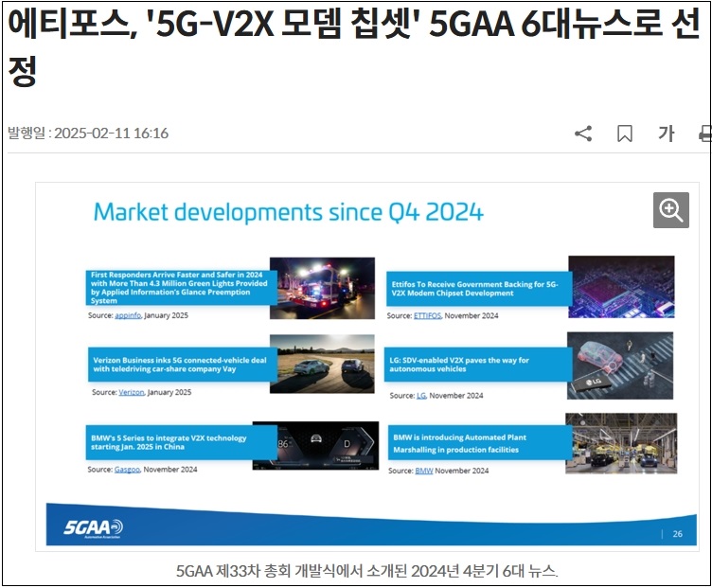Screen dimensions: 712x588
Task: Open the ETTIFOS source link
Action: (x=427, y=315)
